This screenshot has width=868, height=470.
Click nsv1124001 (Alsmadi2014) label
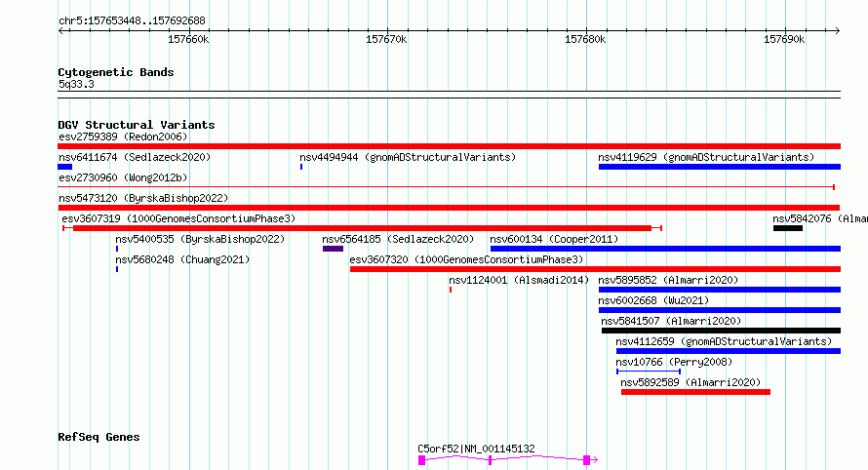tap(519, 280)
